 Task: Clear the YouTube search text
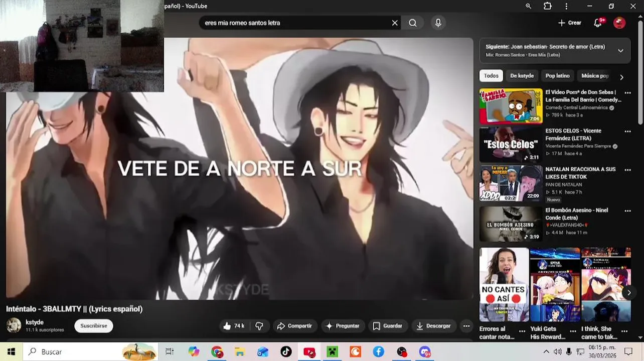(x=395, y=23)
